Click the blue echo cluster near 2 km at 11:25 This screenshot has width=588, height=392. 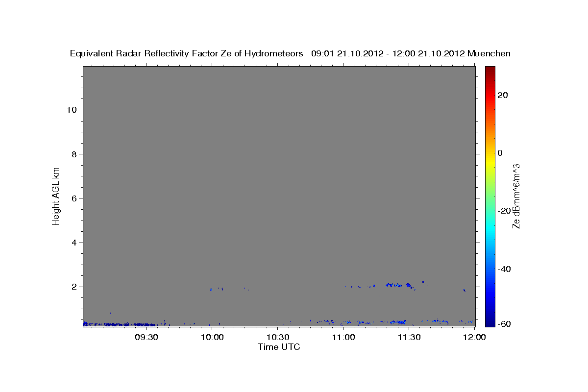[x=399, y=285]
